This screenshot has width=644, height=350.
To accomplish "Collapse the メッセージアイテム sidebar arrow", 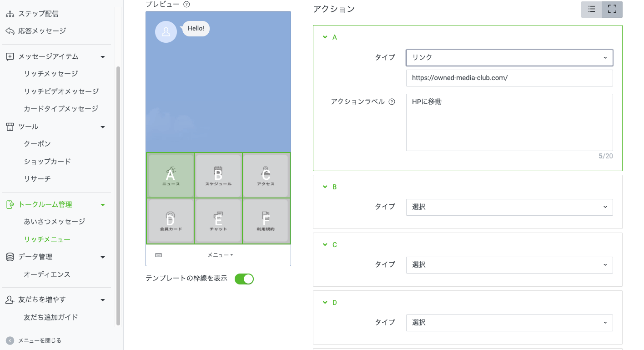I will point(103,57).
